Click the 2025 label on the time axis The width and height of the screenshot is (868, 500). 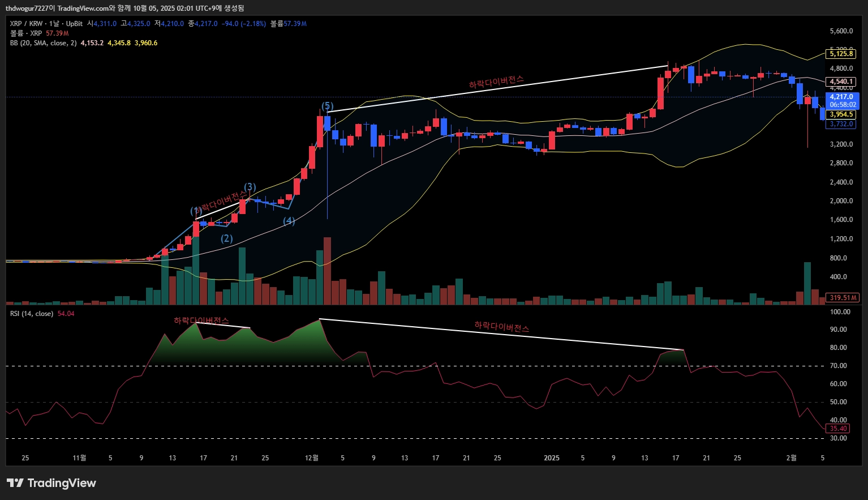[552, 458]
